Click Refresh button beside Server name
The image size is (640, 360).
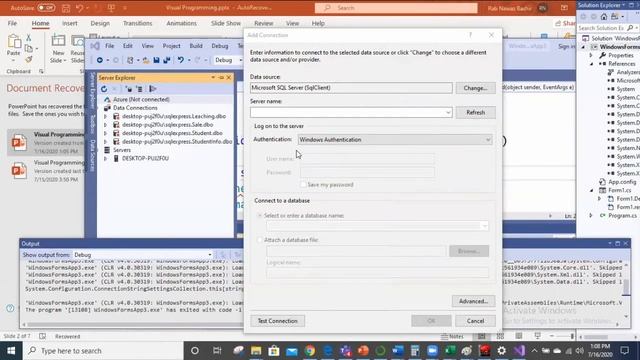476,112
